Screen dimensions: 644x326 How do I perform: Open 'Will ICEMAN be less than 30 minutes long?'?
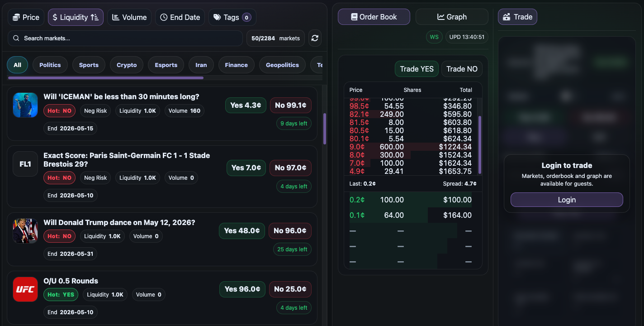tap(121, 96)
